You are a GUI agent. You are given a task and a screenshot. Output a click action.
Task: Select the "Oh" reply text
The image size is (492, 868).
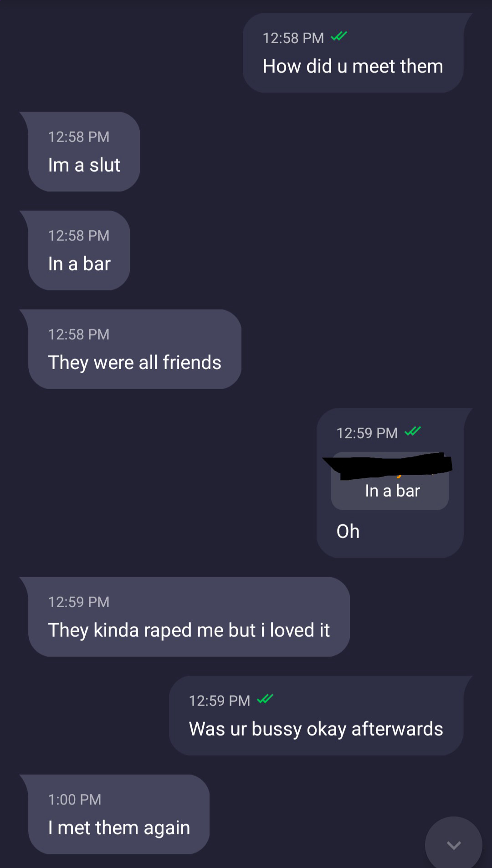point(348,532)
